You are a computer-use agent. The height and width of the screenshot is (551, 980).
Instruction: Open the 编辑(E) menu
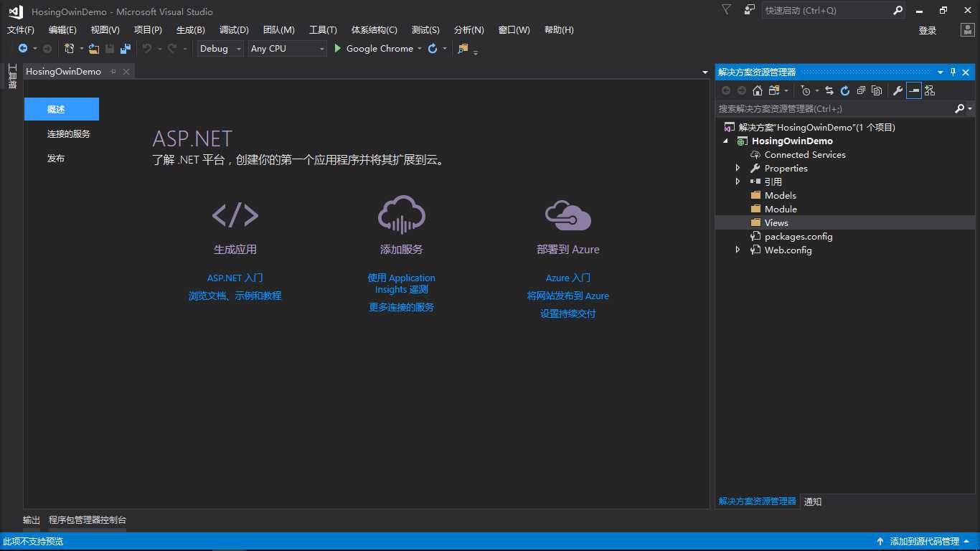pos(62,30)
